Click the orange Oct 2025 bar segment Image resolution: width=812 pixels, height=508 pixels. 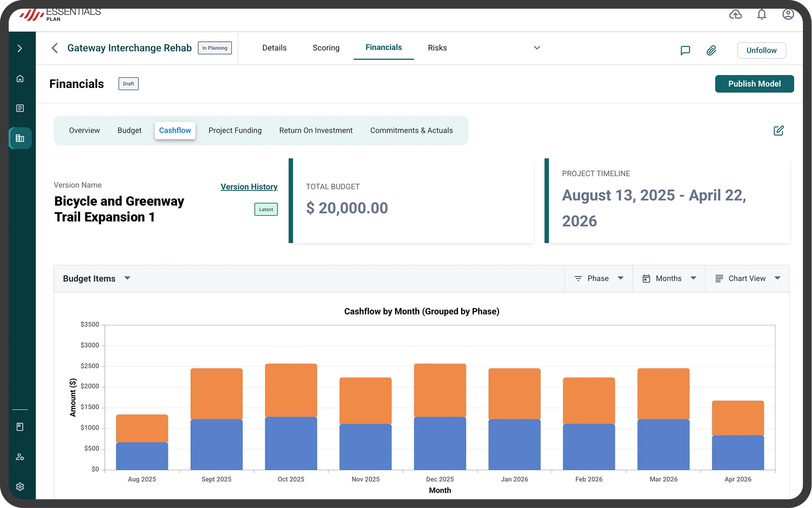coord(291,390)
